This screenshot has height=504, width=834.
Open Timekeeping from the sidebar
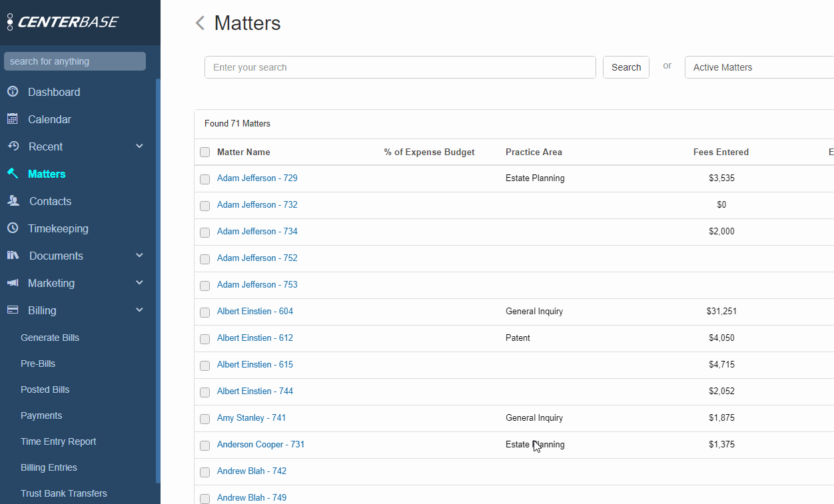pos(58,228)
